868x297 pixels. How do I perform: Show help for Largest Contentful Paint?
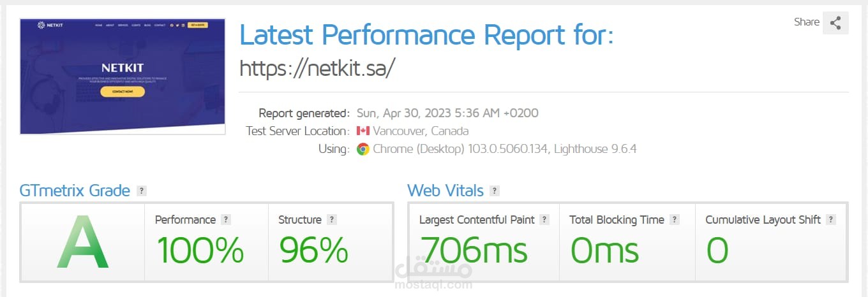click(x=544, y=220)
